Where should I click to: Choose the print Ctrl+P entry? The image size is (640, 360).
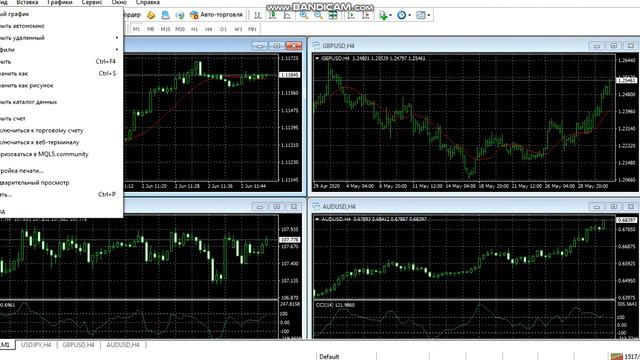[60, 194]
